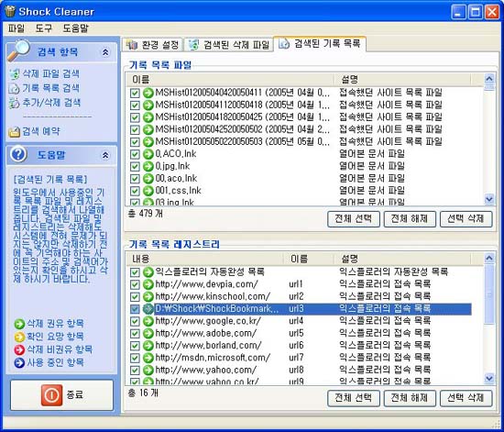This screenshot has width=504, height=432.
Task: Collapse the 검색 항목 panel chevron
Action: point(105,52)
